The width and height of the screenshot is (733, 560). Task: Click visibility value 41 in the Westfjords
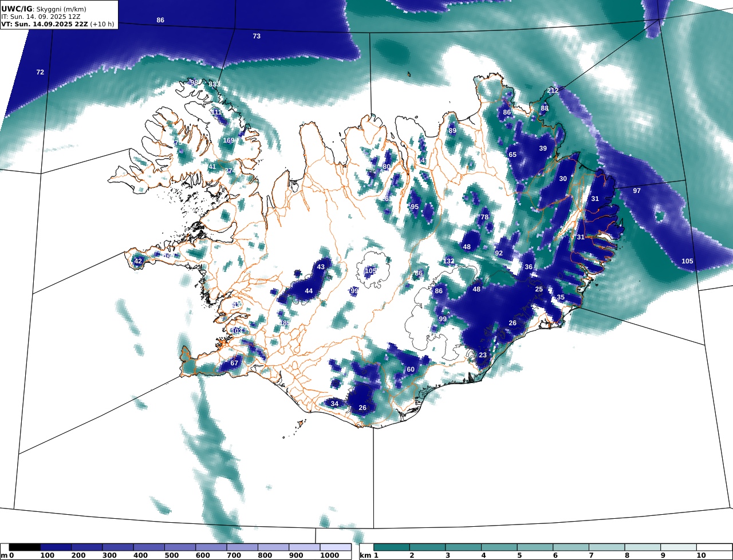[212, 167]
